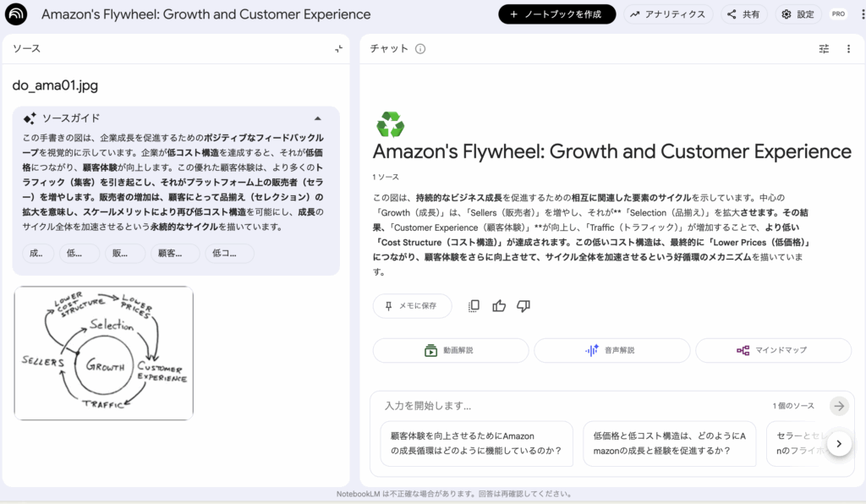Click the NotebookLM logo icon
Image resolution: width=866 pixels, height=504 pixels.
[16, 14]
